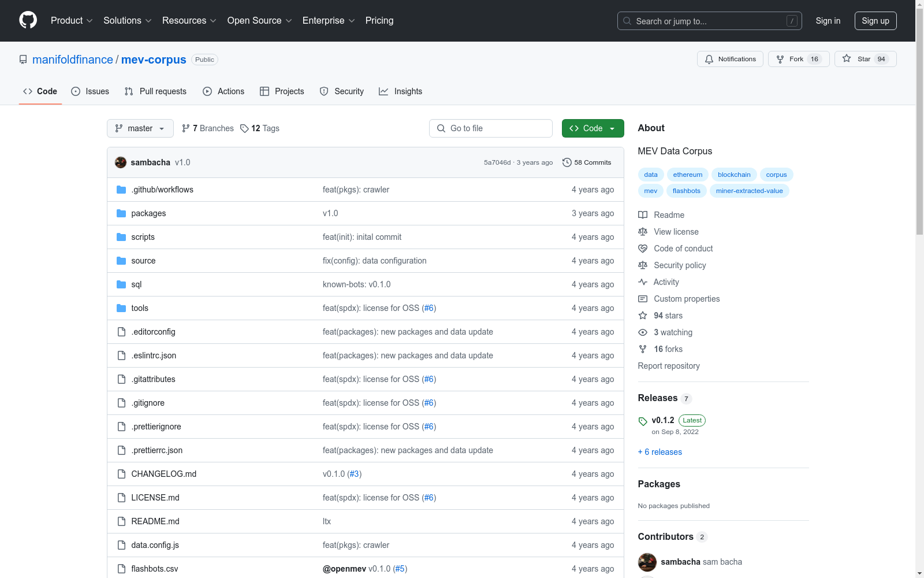Click the sambacha avatar in commit header
Screen dimensions: 924x578
click(121, 162)
